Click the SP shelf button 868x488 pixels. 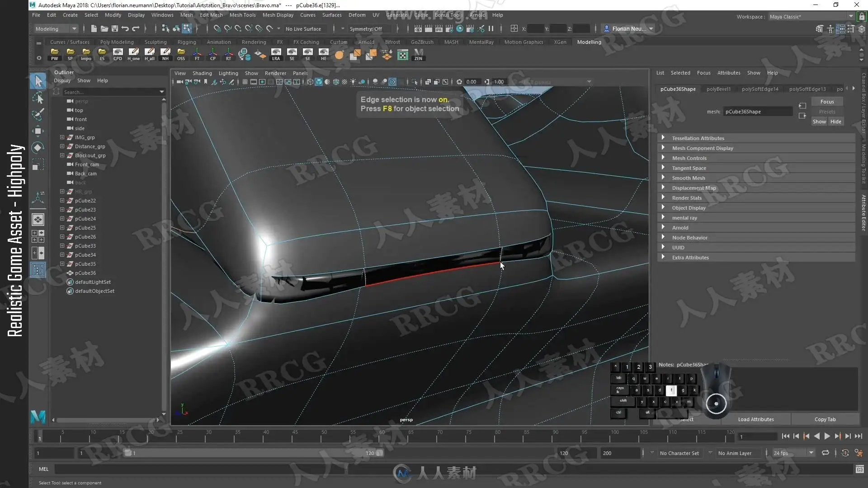point(70,55)
